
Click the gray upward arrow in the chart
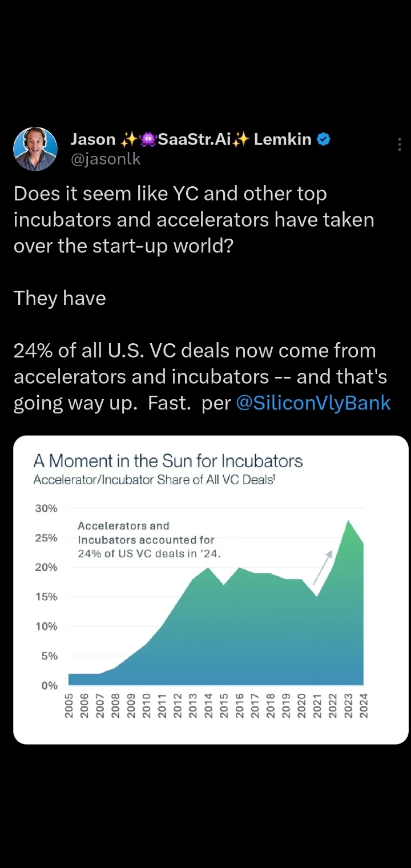(323, 566)
